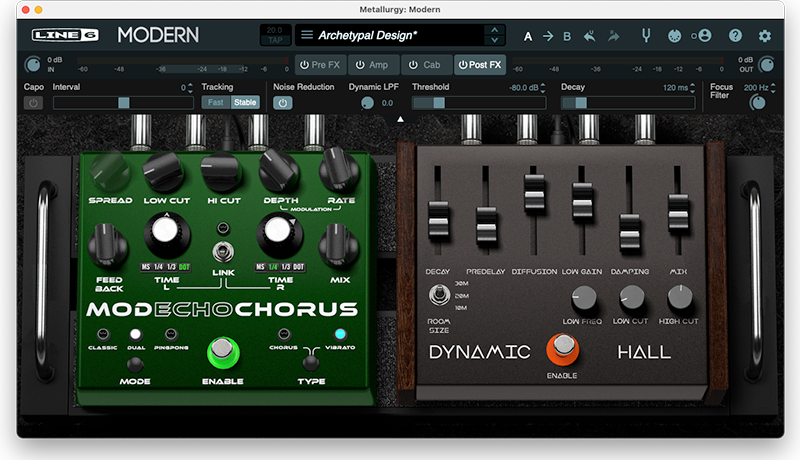
Task: Click the Low Freq knob on Dynamic Hall
Action: coord(584,298)
